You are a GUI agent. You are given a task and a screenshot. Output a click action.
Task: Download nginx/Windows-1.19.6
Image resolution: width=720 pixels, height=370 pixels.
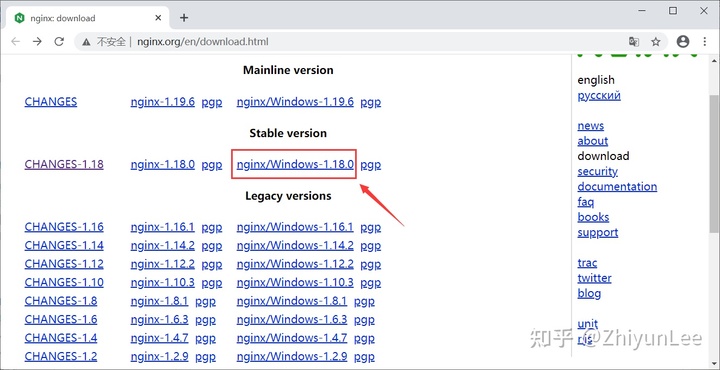pos(295,101)
